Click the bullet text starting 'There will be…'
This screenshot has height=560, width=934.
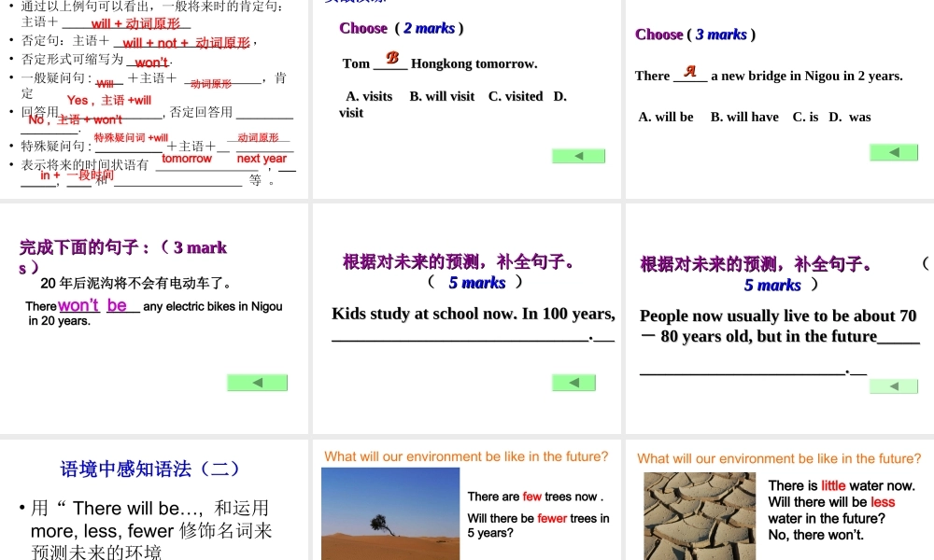(x=151, y=530)
